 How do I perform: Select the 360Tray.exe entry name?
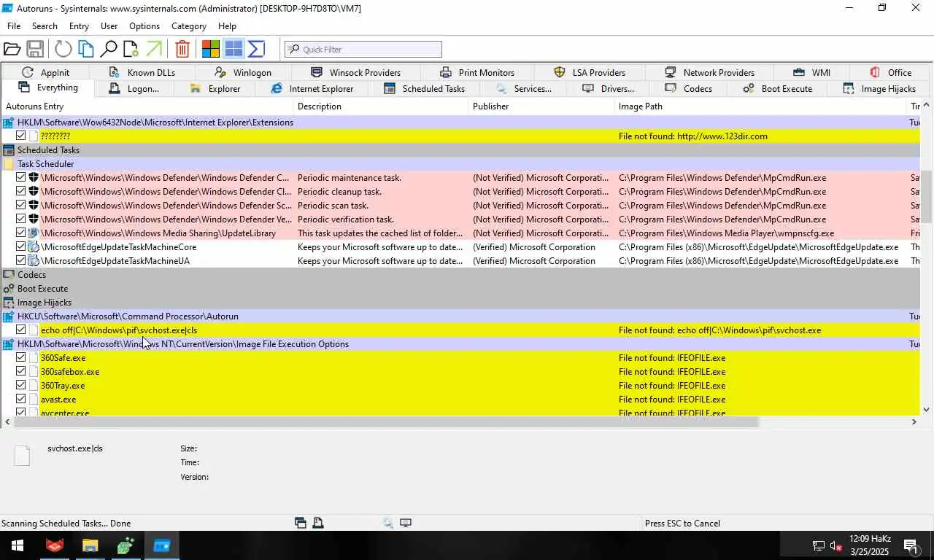[x=63, y=385]
